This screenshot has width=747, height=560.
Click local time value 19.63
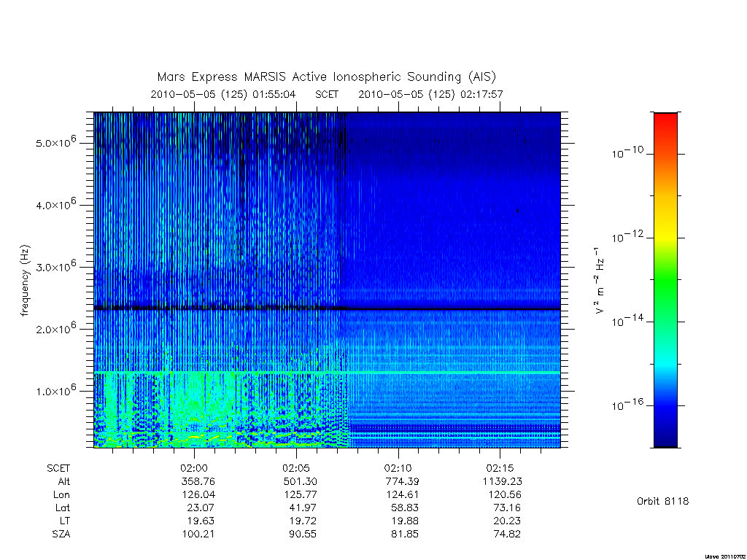point(201,521)
